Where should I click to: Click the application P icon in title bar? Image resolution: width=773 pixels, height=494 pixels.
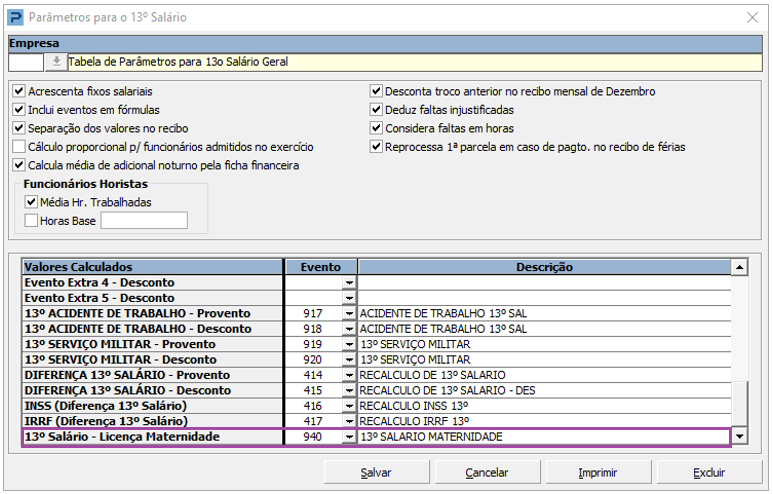point(16,18)
